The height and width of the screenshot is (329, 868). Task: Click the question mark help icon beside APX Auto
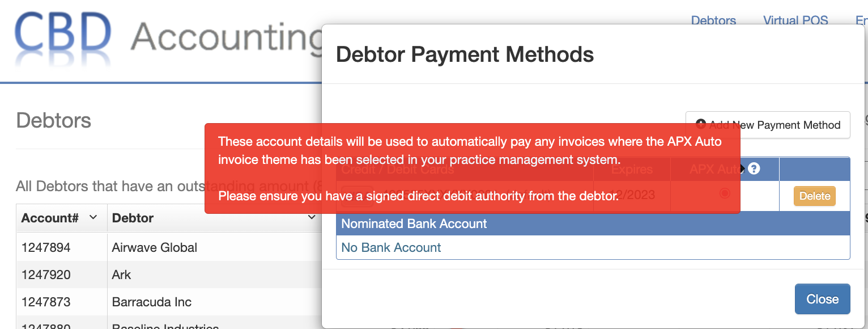click(753, 168)
